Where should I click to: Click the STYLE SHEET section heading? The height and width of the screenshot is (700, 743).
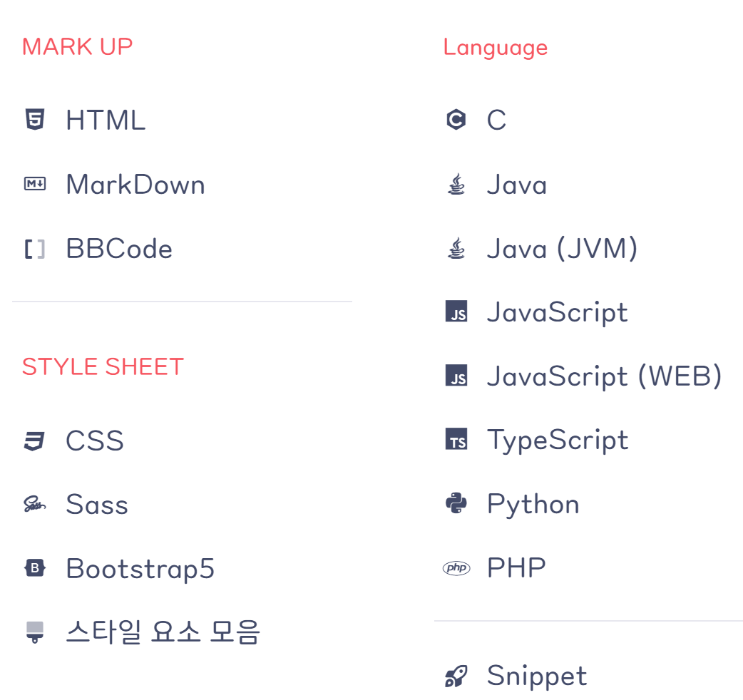pos(103,366)
